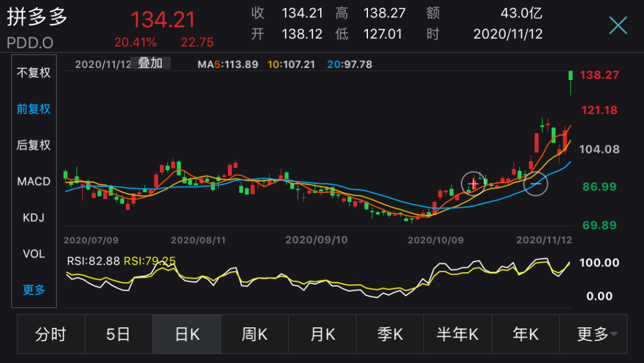Click the 2020/08/11 date axis label
This screenshot has height=363, width=644.
pos(199,240)
